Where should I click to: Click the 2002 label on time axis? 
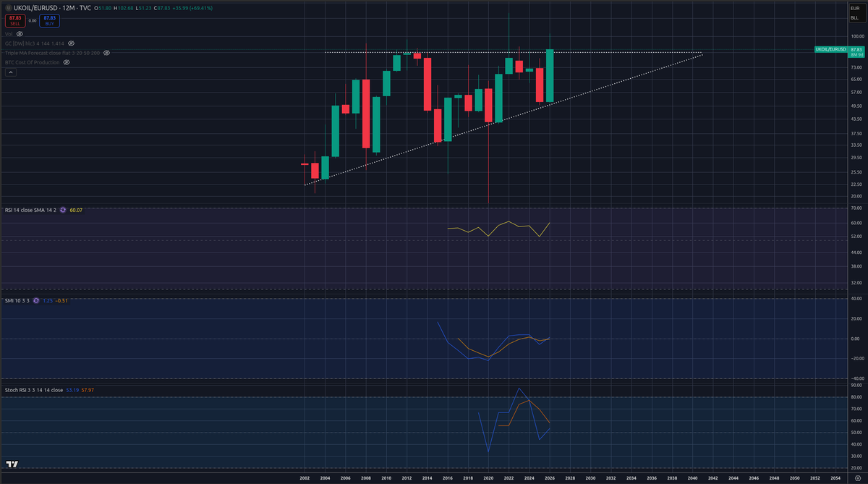[305, 478]
